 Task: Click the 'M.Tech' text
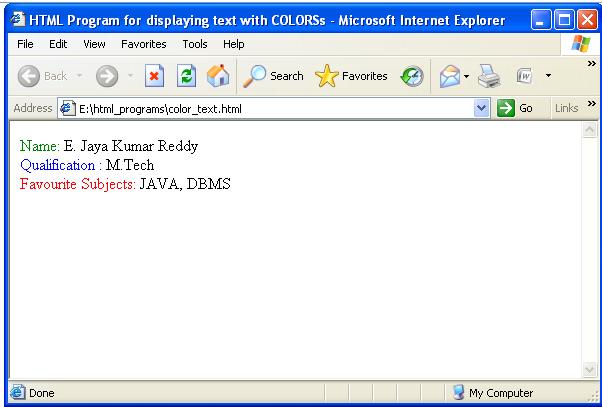(x=130, y=165)
